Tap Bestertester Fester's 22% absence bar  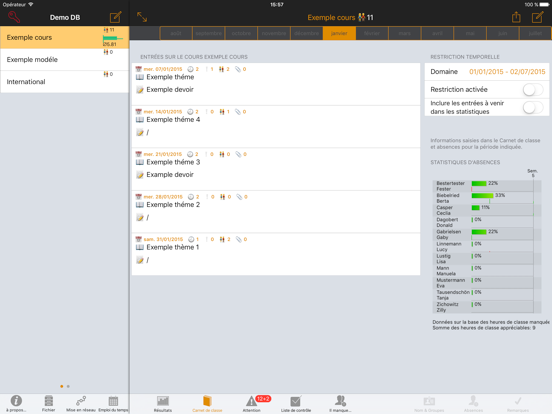[479, 183]
